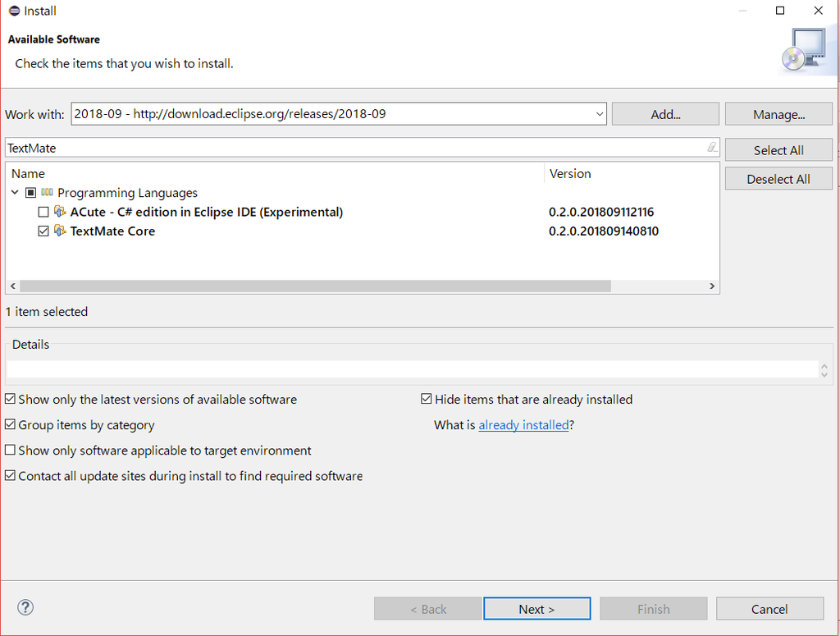Click the Add... button
This screenshot has height=636, width=840.
[665, 114]
